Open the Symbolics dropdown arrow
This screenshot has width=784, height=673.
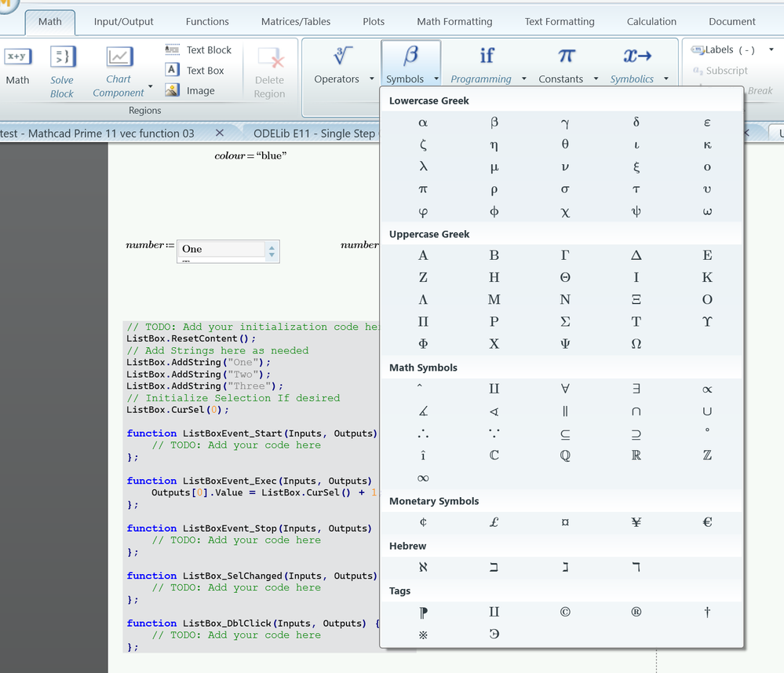click(666, 79)
